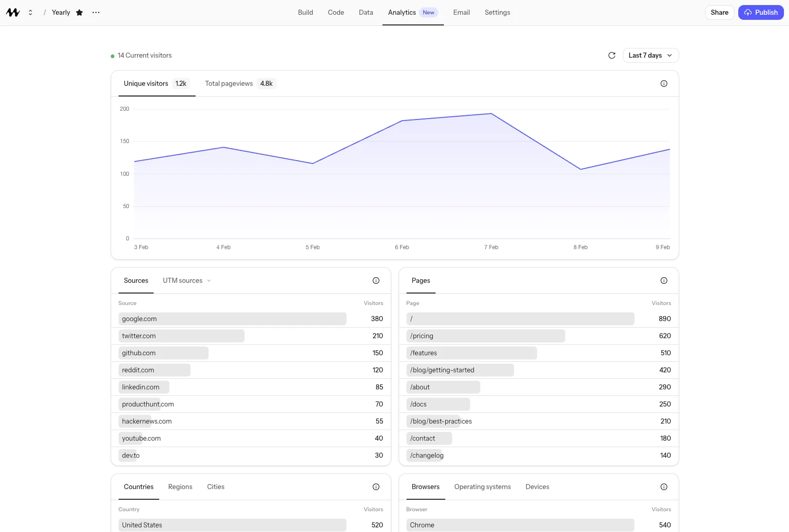Star the Yearly project
Screen dimensions: 789x532
79,12
